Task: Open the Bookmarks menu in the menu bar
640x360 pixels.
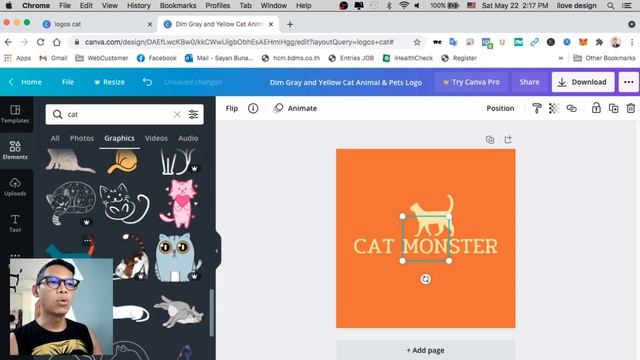Action: point(178,6)
